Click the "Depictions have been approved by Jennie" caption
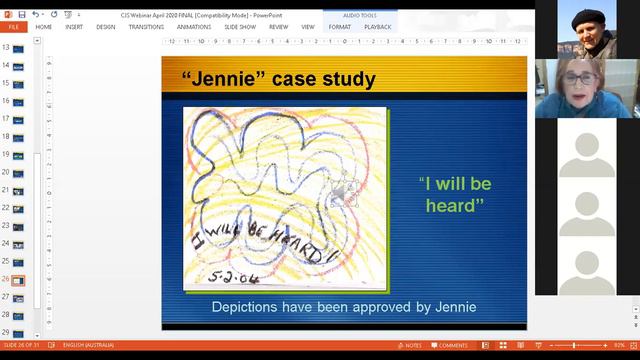Viewport: 640px width, 360px height. 344,307
